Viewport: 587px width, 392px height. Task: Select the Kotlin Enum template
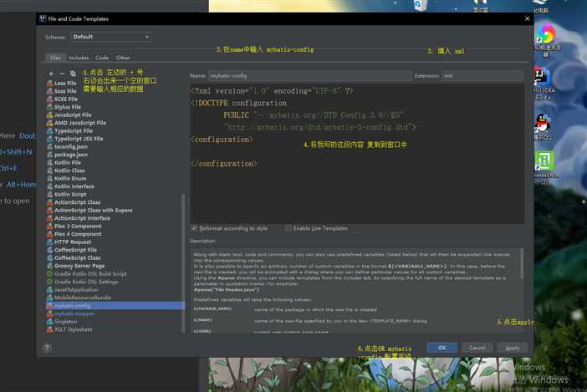67,178
